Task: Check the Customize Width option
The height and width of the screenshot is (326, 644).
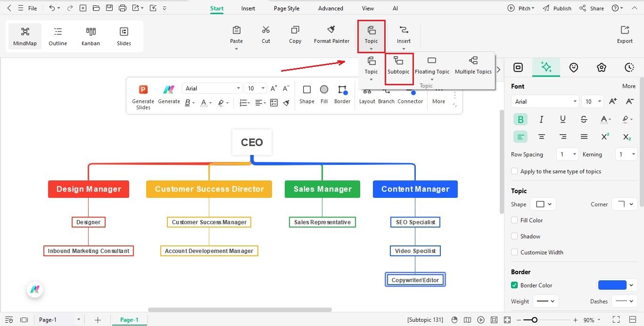Action: 514,252
